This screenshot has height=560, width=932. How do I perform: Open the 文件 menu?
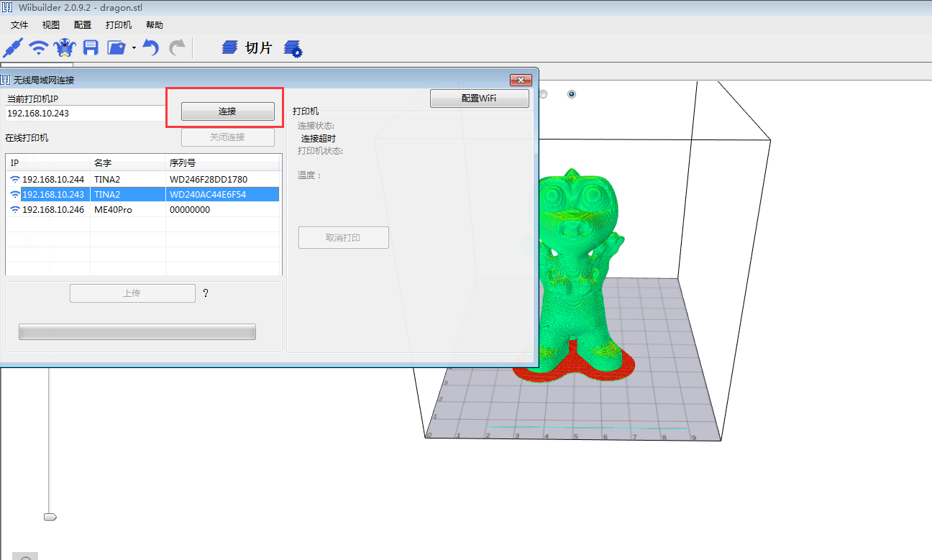click(x=19, y=25)
